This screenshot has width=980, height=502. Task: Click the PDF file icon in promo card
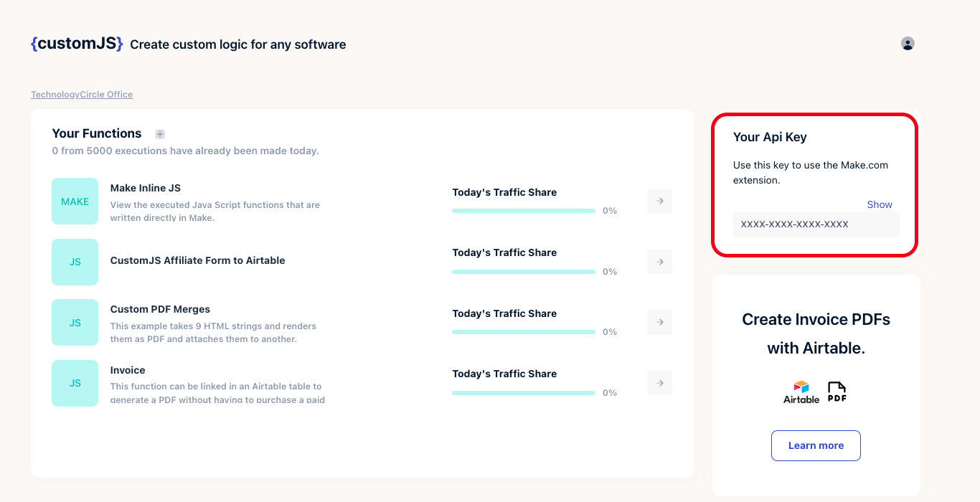click(837, 392)
